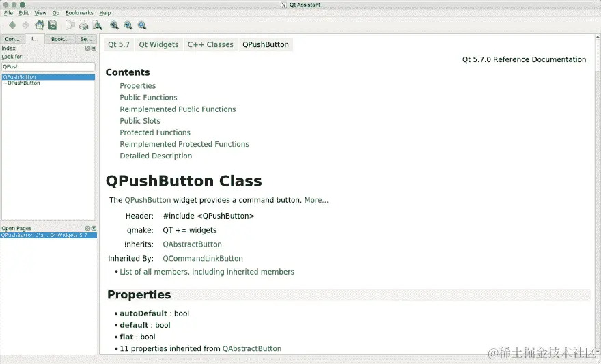The height and width of the screenshot is (364, 601).
Task: Click the Qt 5.7 breadcrumb
Action: 119,44
